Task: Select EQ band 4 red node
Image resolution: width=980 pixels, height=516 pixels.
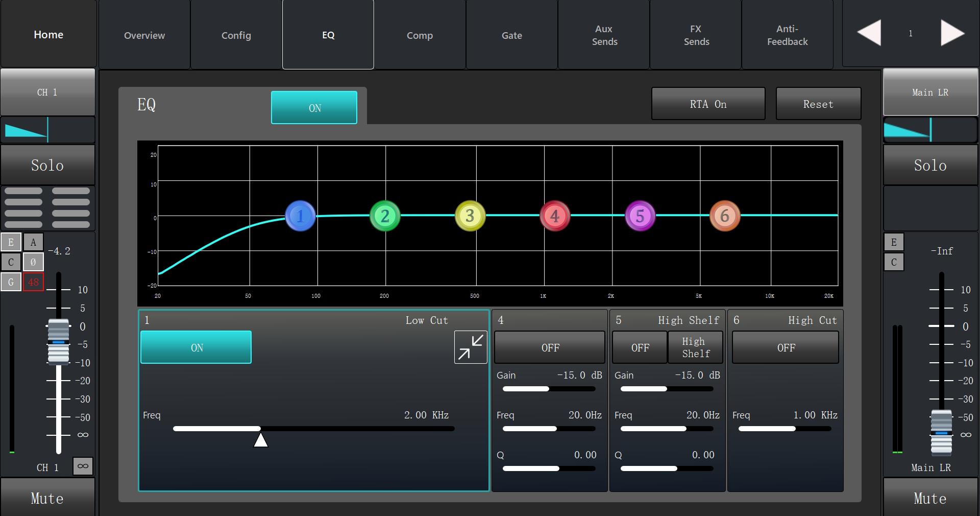Action: point(555,216)
